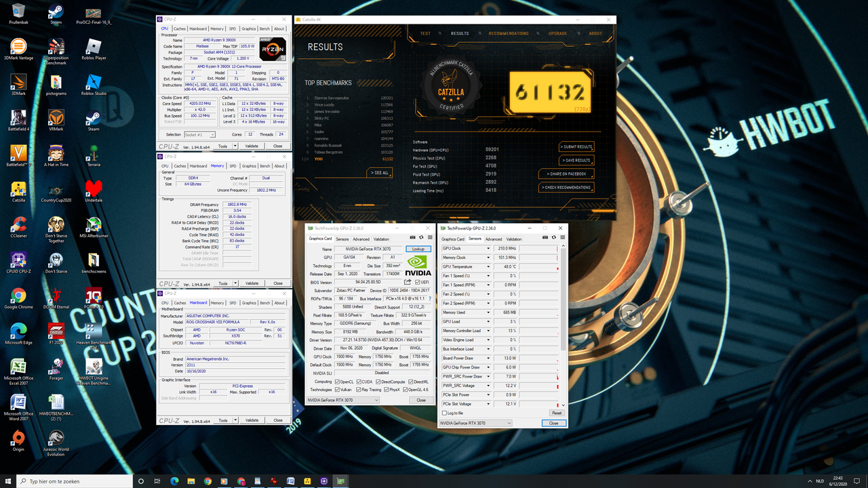The image size is (868, 488).
Task: Expand the Memory Clock sensor dropdown
Action: tap(488, 258)
